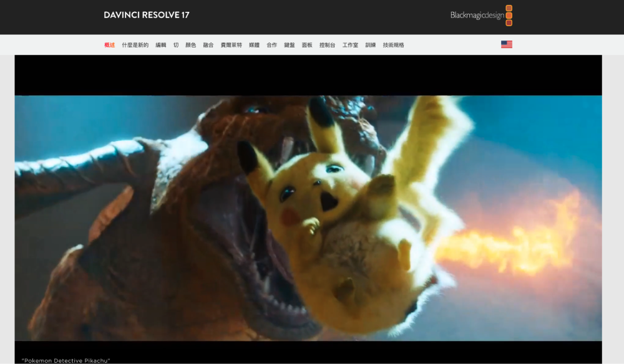Viewport: 624px width, 364px height.
Task: Open the 控制台 page
Action: coord(327,45)
